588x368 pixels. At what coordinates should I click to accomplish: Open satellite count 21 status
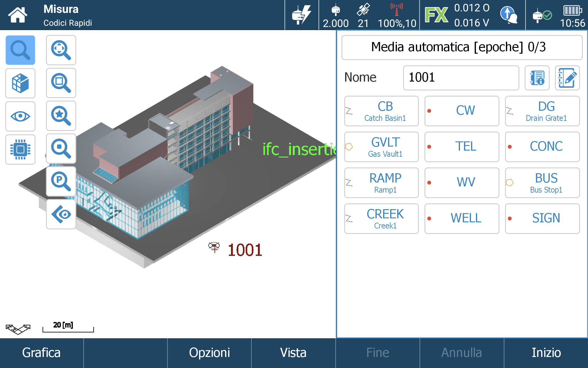pyautogui.click(x=363, y=15)
